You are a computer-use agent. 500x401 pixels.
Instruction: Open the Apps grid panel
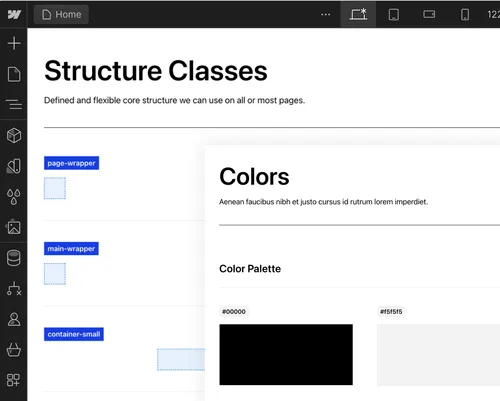pos(14,380)
